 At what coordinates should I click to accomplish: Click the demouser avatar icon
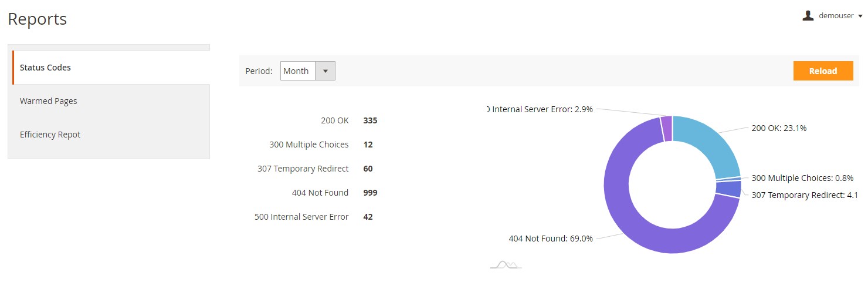(808, 16)
